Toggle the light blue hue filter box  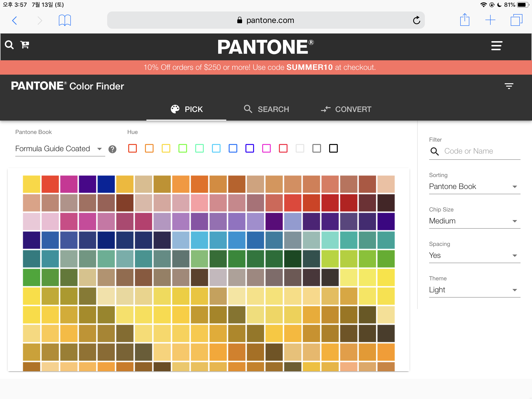(x=216, y=148)
